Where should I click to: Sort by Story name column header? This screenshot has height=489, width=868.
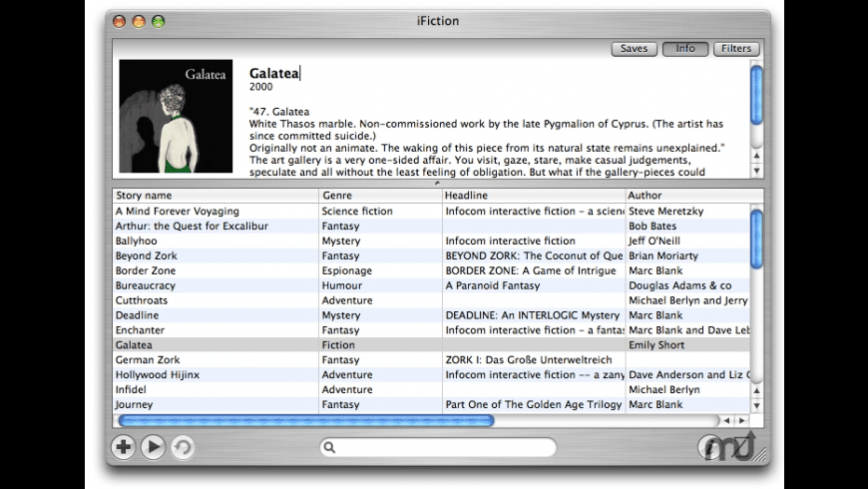(x=216, y=196)
